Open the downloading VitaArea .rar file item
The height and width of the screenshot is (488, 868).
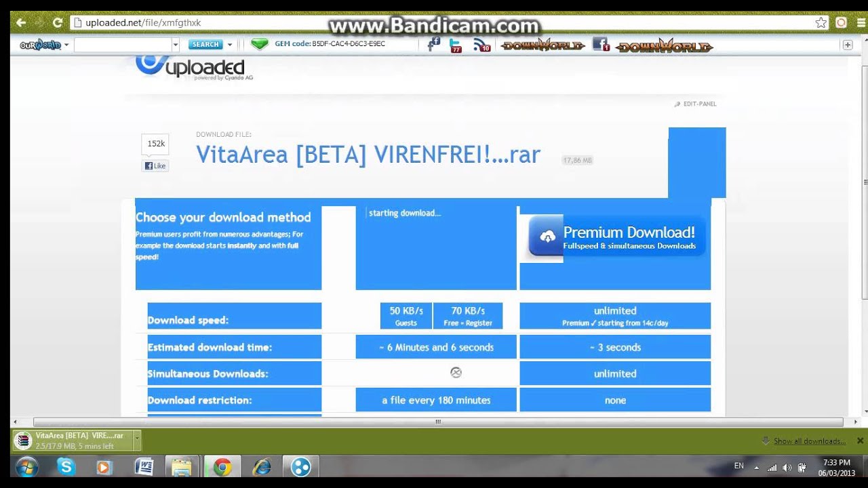tap(73, 441)
